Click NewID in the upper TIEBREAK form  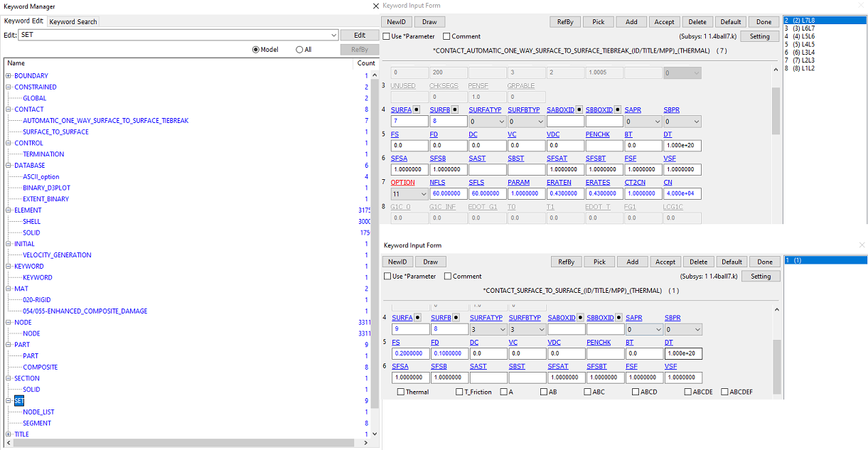(x=397, y=22)
